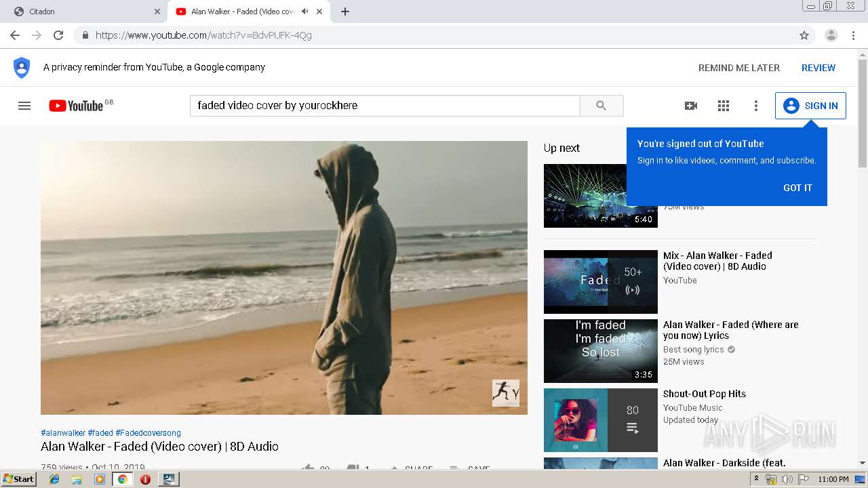Close the Citadon tab
This screenshot has height=488, width=868.
157,12
